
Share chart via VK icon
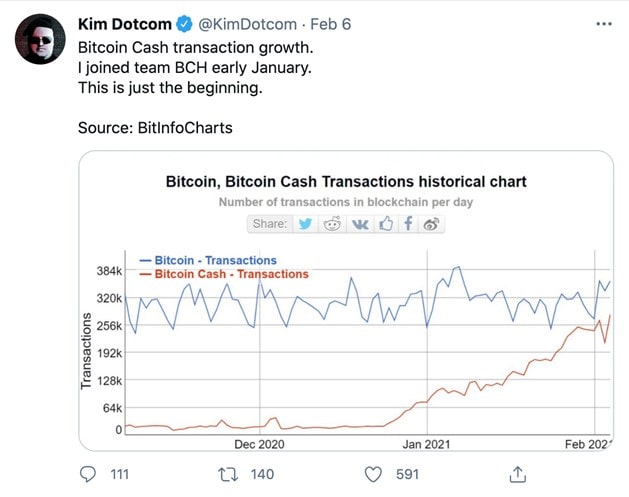359,224
